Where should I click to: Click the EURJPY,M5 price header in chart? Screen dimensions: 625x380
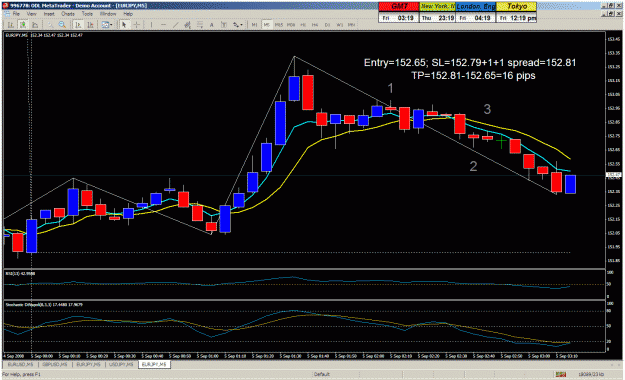pos(44,35)
